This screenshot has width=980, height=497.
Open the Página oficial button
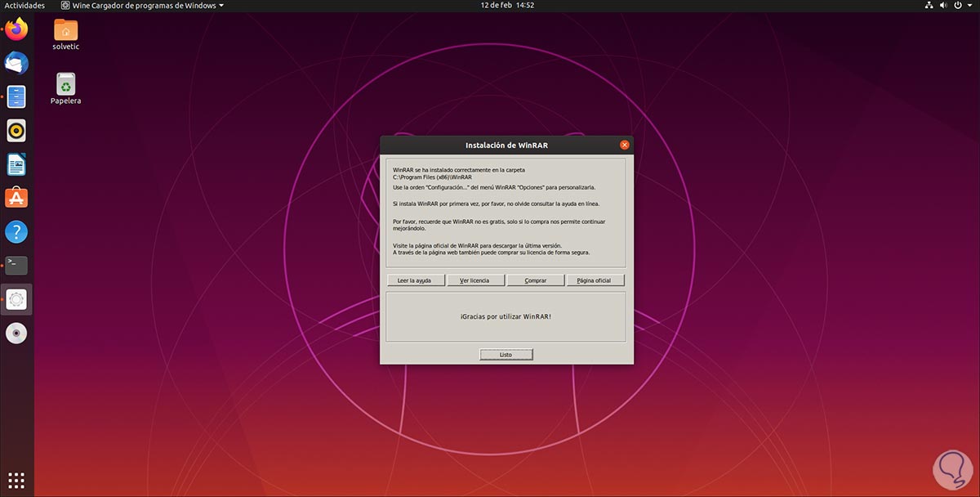click(x=595, y=280)
